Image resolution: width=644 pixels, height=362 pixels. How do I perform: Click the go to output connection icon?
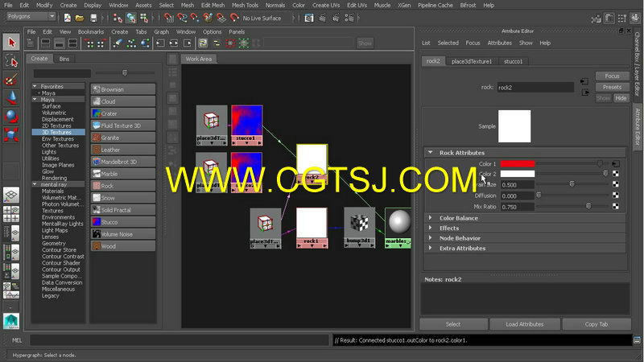click(x=586, y=93)
